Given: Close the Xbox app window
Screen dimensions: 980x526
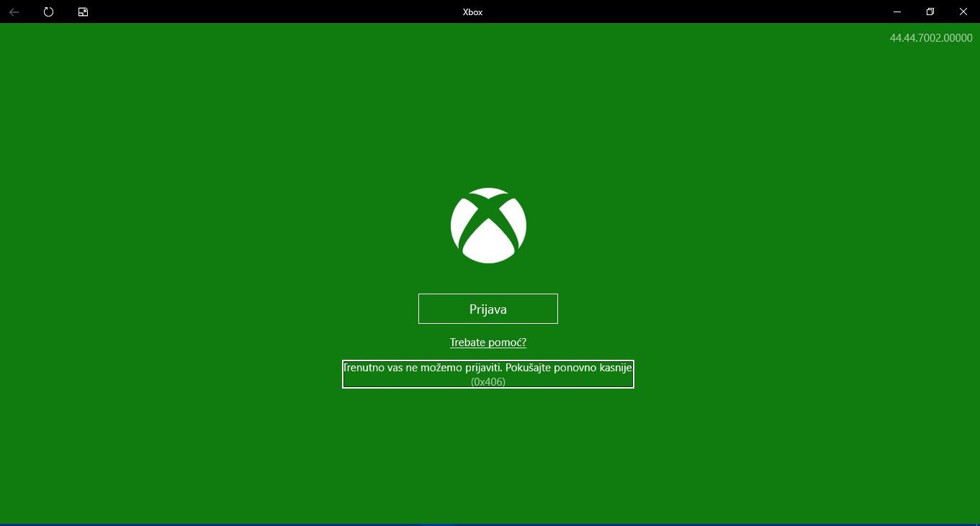Looking at the screenshot, I should [x=963, y=12].
